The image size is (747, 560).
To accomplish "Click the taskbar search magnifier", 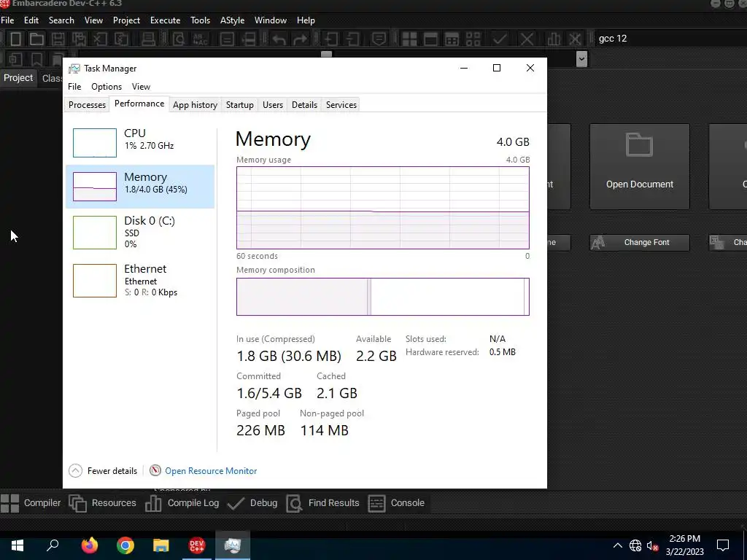I will (x=53, y=545).
